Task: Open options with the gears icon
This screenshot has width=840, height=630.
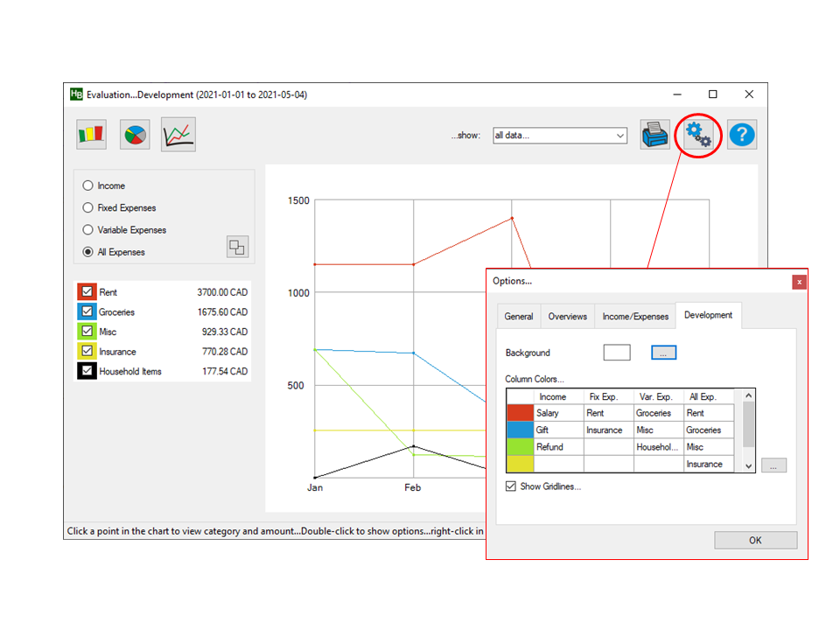Action: tap(698, 135)
